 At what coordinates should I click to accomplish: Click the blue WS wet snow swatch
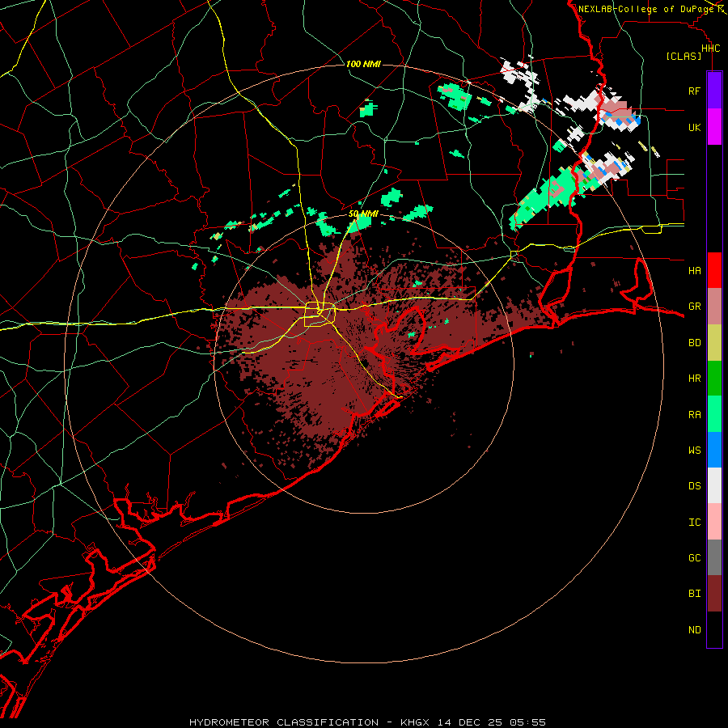tap(714, 450)
